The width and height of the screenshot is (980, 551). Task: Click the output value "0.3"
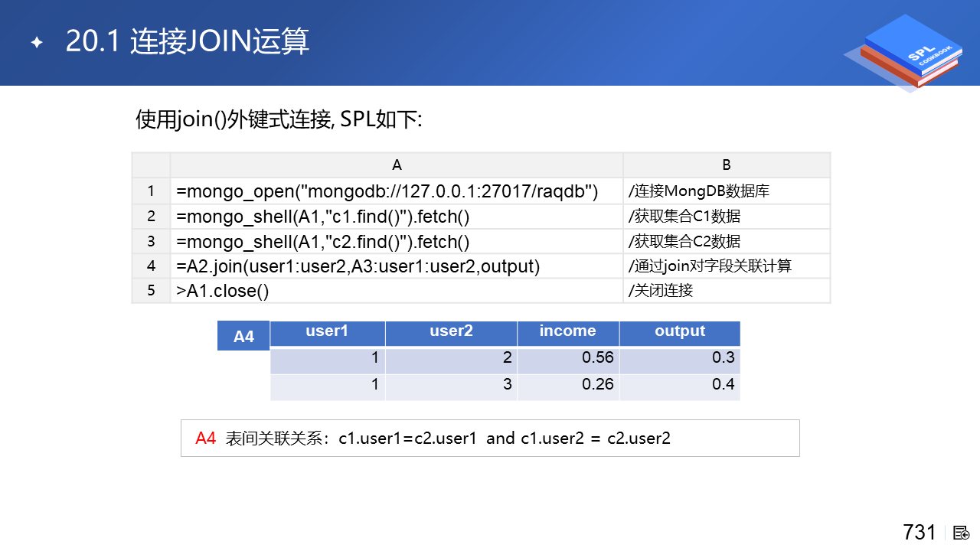pyautogui.click(x=680, y=360)
